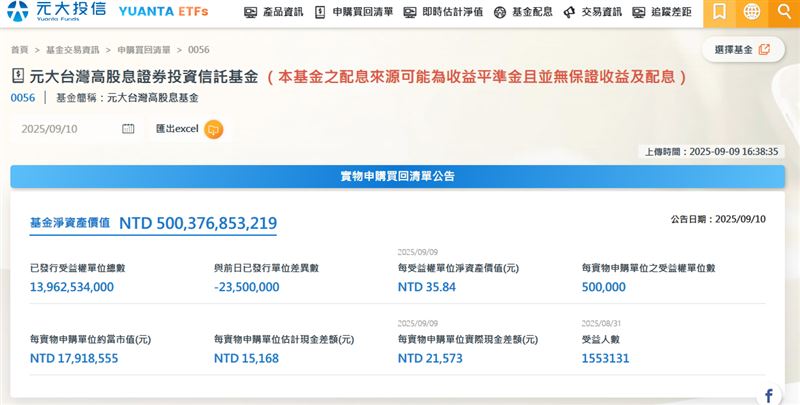Share via the Facebook icon
This screenshot has width=800, height=405.
[768, 395]
